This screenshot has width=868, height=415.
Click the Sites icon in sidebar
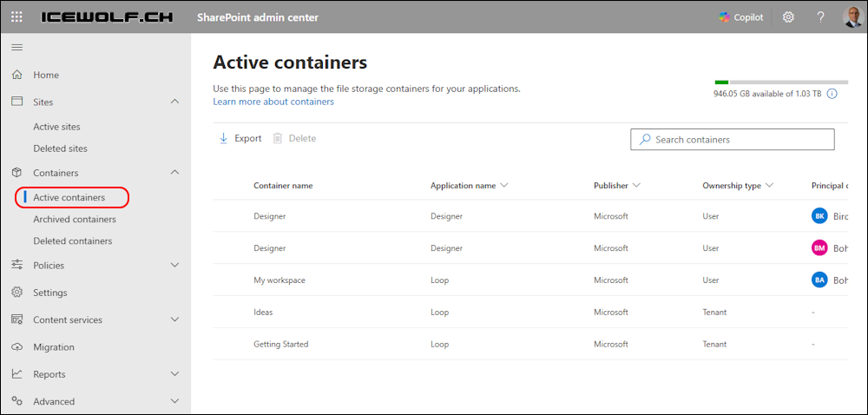pos(17,102)
